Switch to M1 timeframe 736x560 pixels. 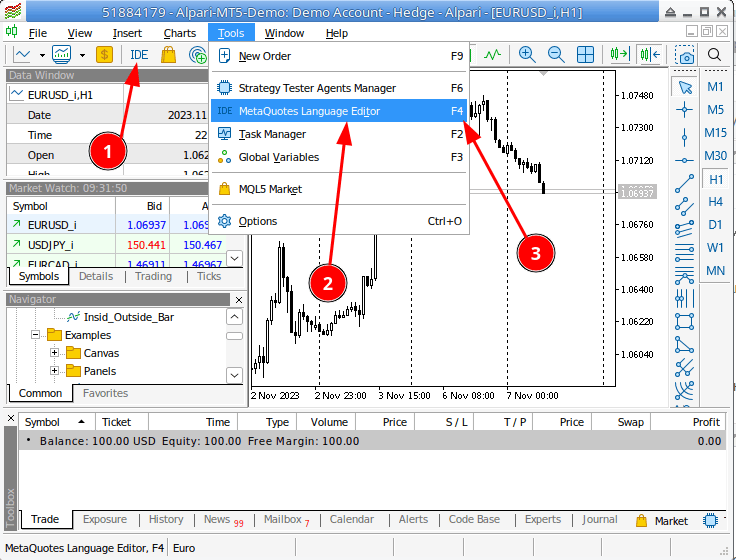715,87
